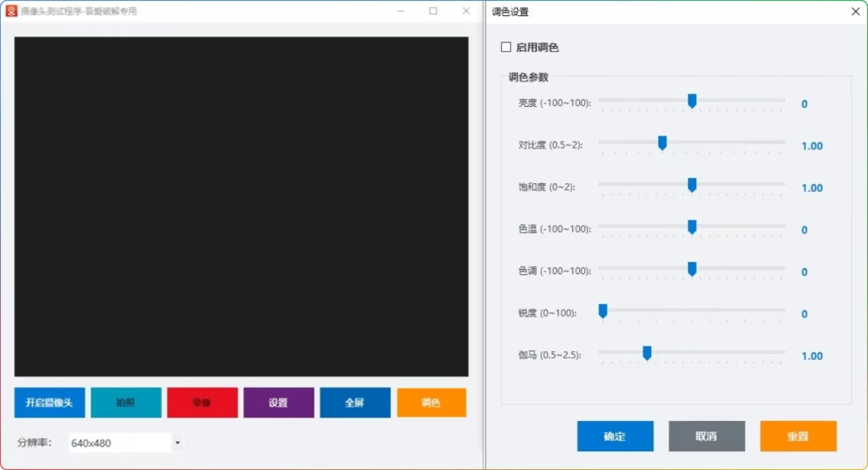The image size is (868, 470).
Task: Click the 饱和度 (0~2) label
Action: [547, 187]
